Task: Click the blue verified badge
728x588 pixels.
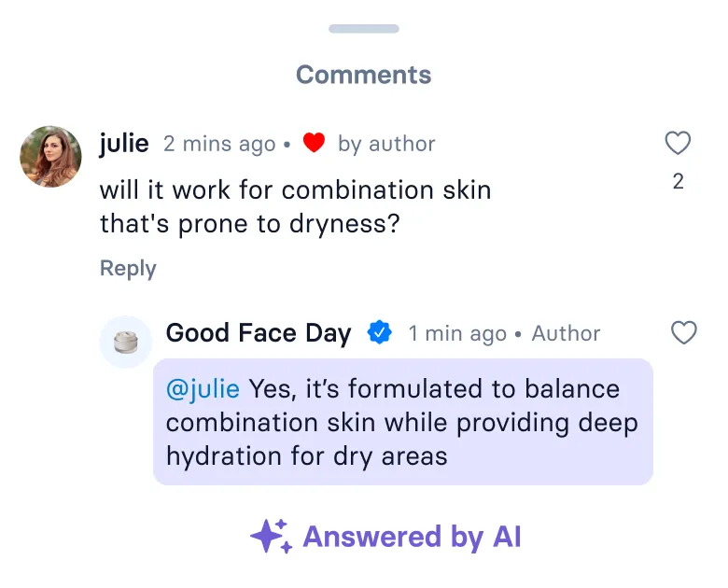Action: pyautogui.click(x=379, y=332)
